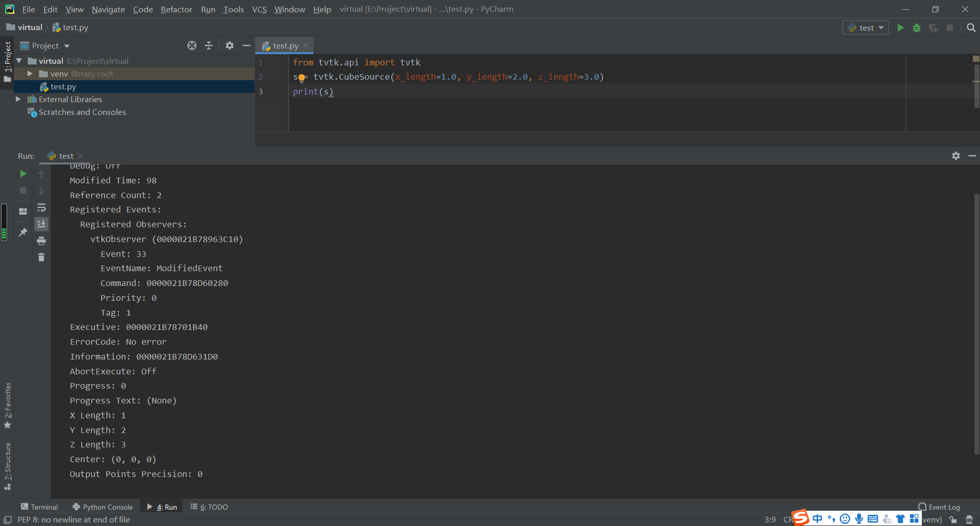Screen dimensions: 980x526
Task: Collapse all nodes in Project panel
Action: click(x=209, y=45)
